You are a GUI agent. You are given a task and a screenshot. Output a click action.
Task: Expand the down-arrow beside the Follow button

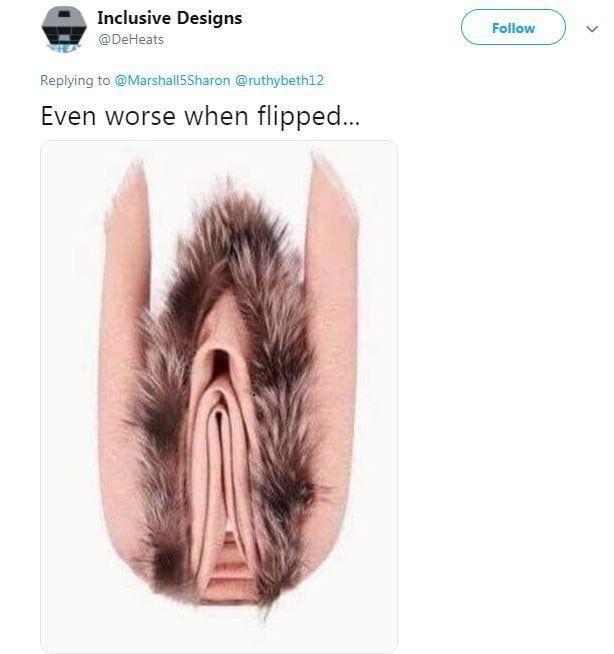pyautogui.click(x=592, y=28)
